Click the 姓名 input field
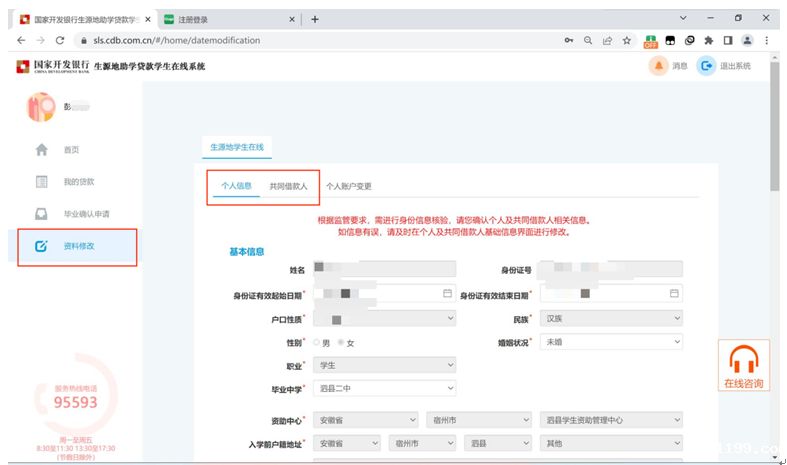Screen dimensions: 787x465 [384, 269]
